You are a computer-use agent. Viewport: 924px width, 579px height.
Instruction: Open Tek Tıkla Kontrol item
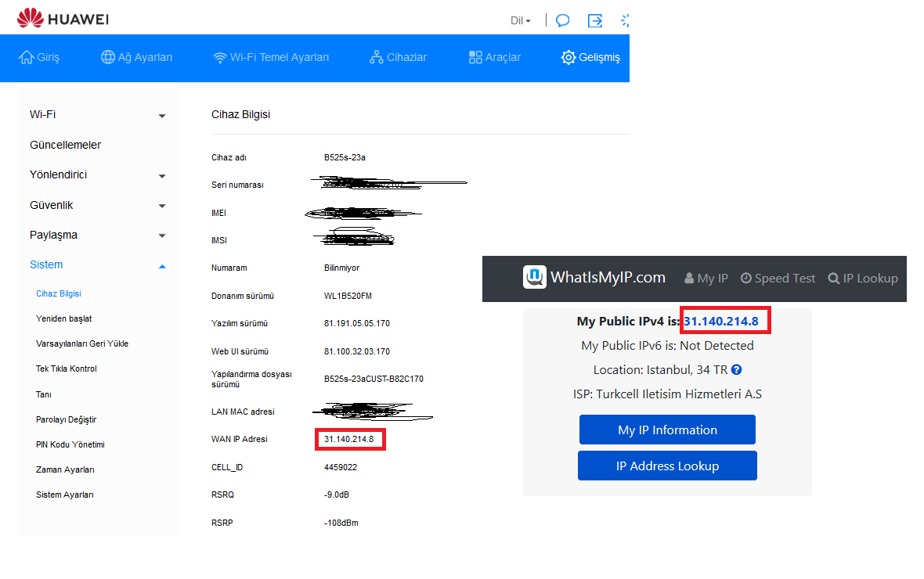(66, 369)
